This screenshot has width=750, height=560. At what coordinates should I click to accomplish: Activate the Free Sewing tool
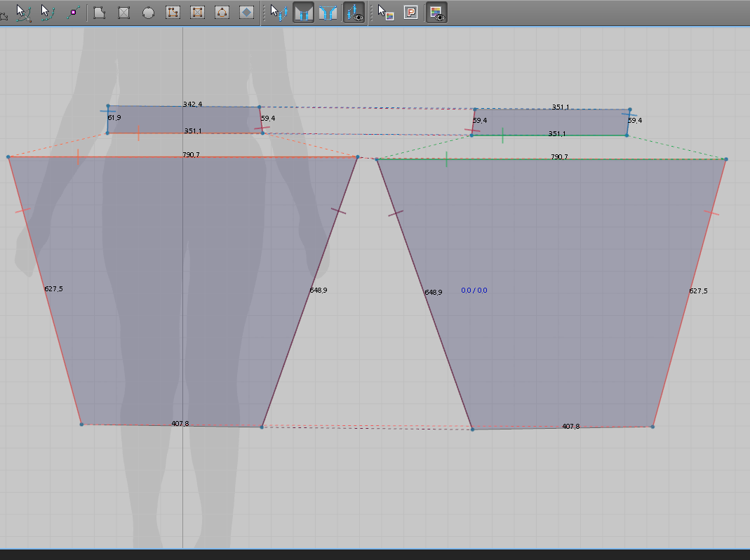[328, 13]
